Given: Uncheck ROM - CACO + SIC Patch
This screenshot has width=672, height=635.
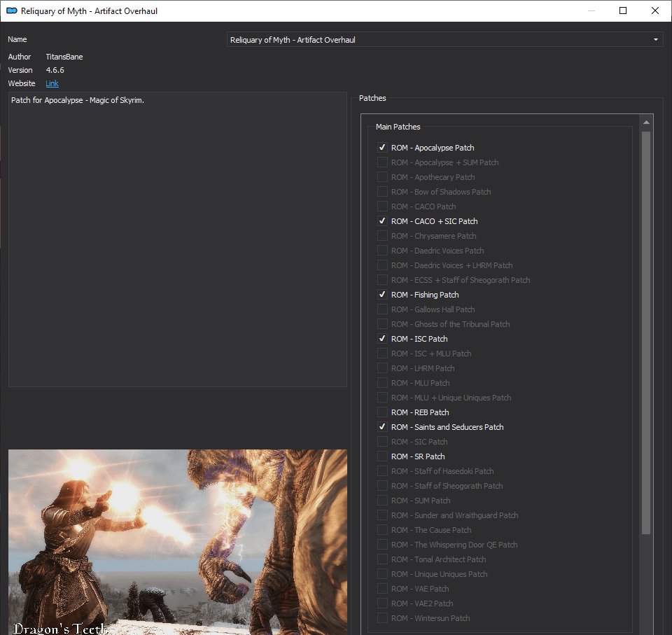Looking at the screenshot, I should click(382, 221).
